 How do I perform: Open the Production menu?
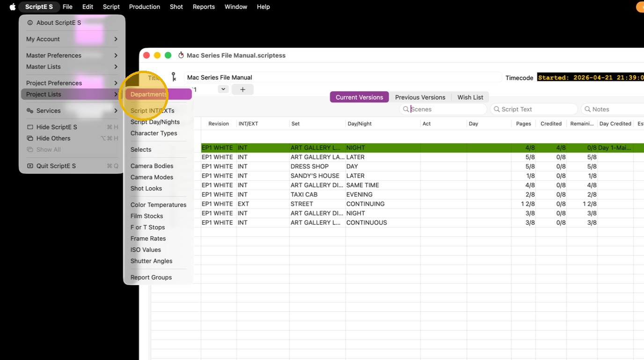(x=145, y=7)
